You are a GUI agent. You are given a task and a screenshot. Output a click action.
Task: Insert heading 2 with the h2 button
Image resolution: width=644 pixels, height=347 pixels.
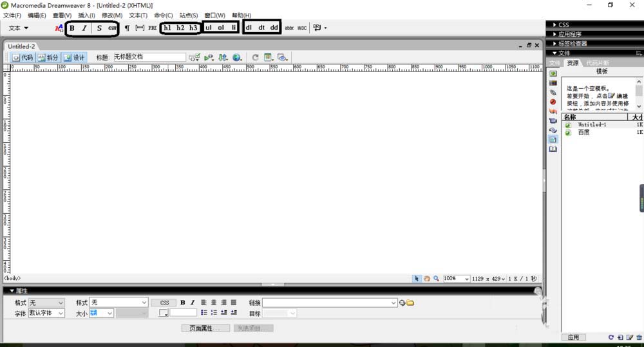[x=180, y=28]
